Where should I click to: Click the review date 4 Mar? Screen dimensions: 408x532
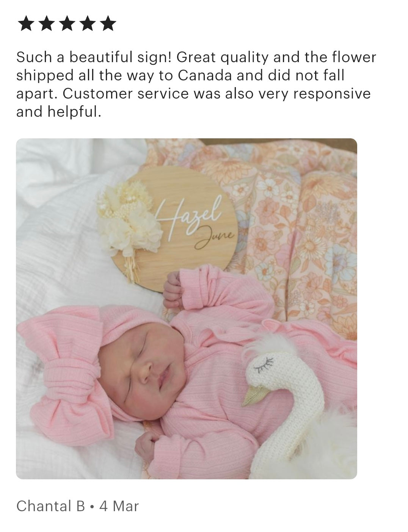tap(119, 506)
